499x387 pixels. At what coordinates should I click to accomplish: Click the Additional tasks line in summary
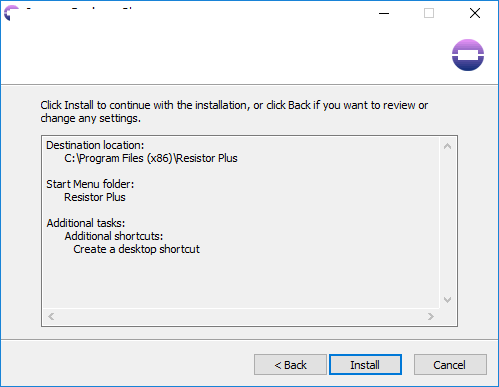(x=86, y=223)
